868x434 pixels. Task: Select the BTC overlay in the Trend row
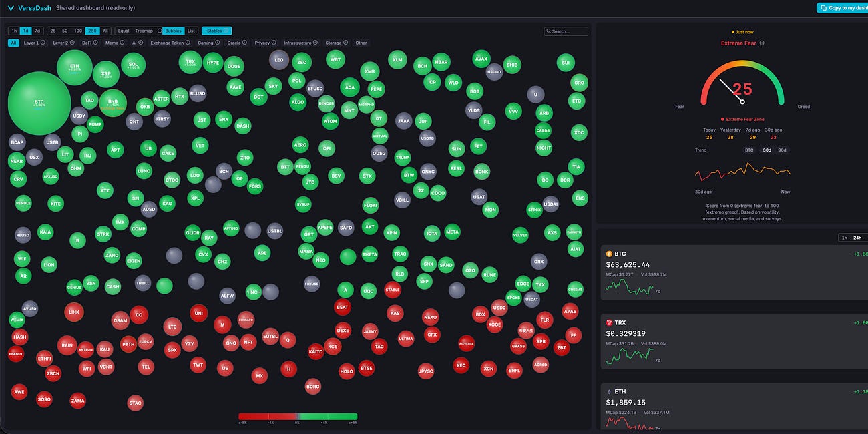pyautogui.click(x=749, y=150)
